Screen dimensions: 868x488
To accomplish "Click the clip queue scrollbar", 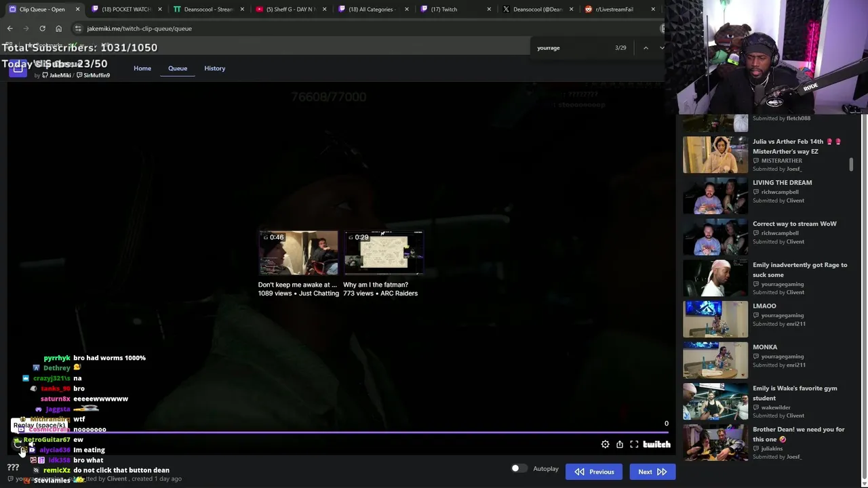I will click(x=851, y=165).
